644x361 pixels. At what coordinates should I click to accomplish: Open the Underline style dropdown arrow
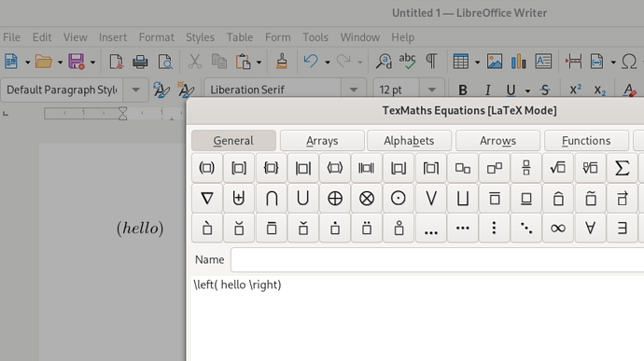tap(527, 90)
